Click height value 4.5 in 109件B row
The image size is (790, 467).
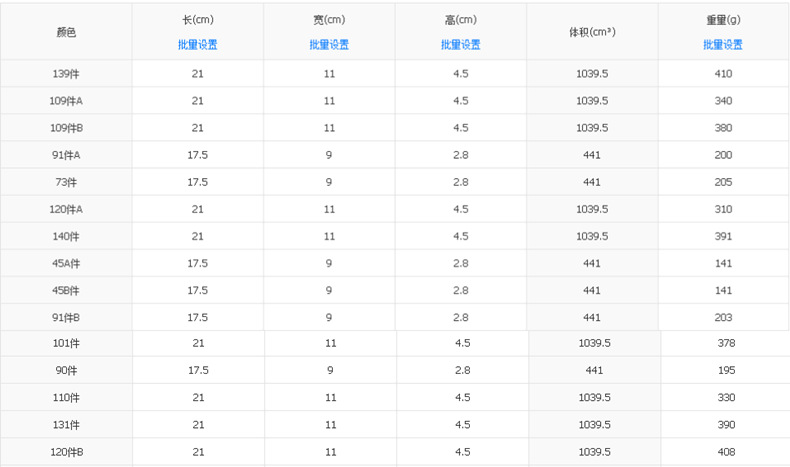(x=460, y=128)
